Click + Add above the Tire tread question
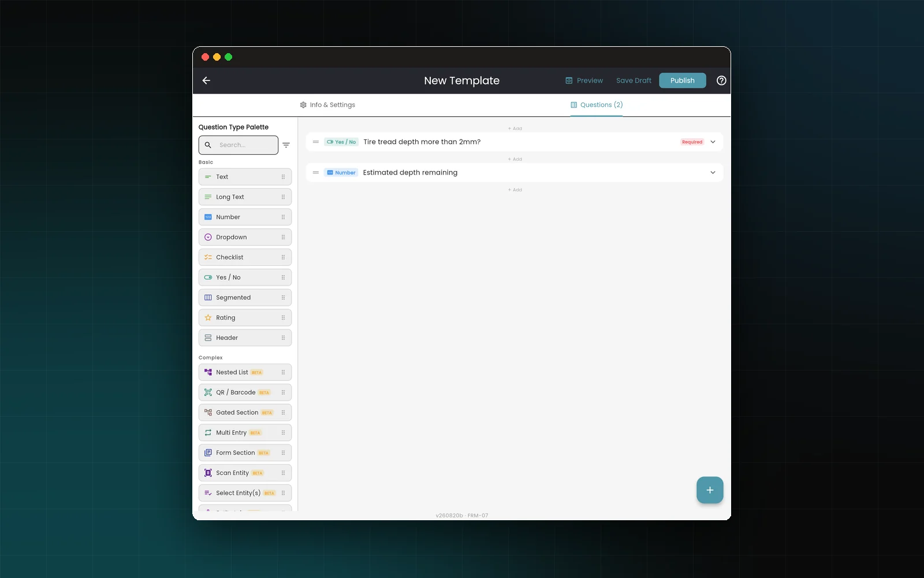Viewport: 924px width, 578px height. coord(515,128)
